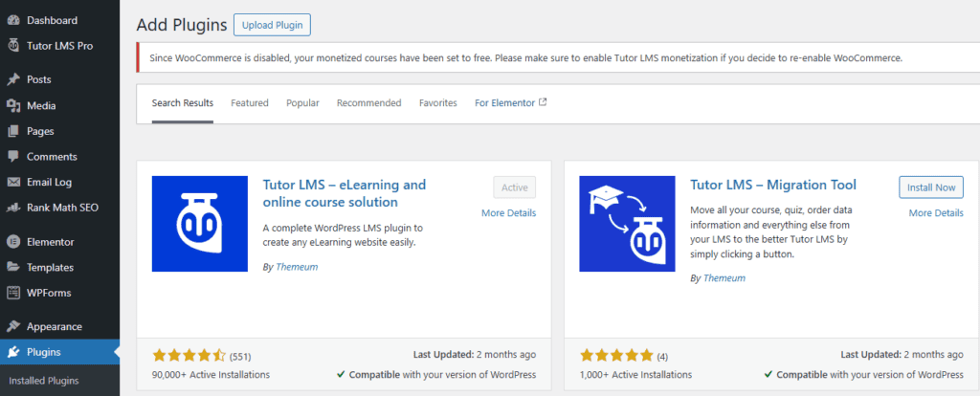Click the Email Log envelope icon
980x396 pixels.
[x=13, y=183]
